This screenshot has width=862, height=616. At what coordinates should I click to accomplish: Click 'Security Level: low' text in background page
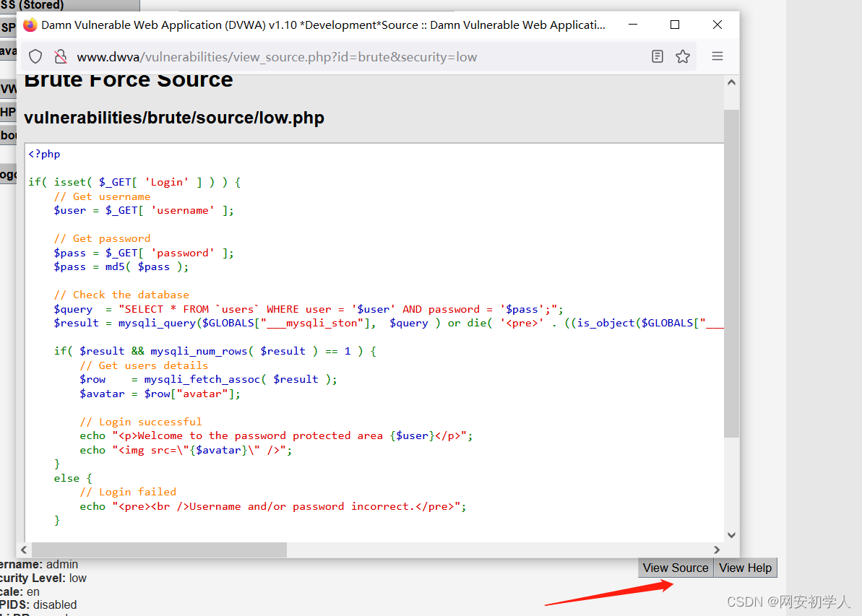point(43,578)
